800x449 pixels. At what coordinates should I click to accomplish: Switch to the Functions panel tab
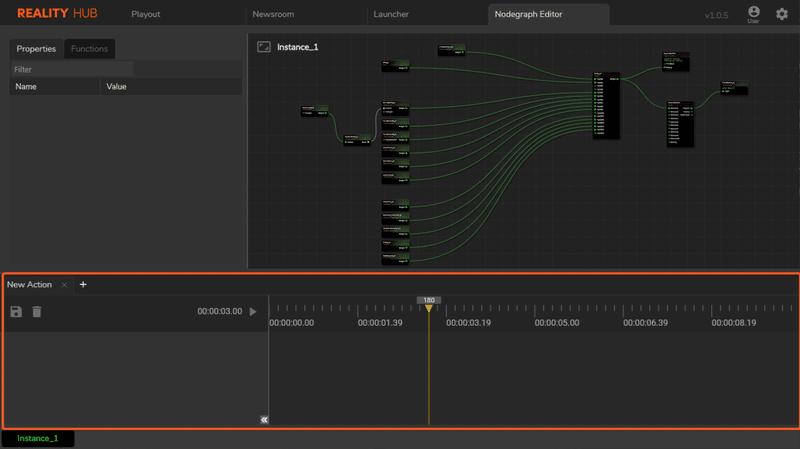click(x=89, y=49)
